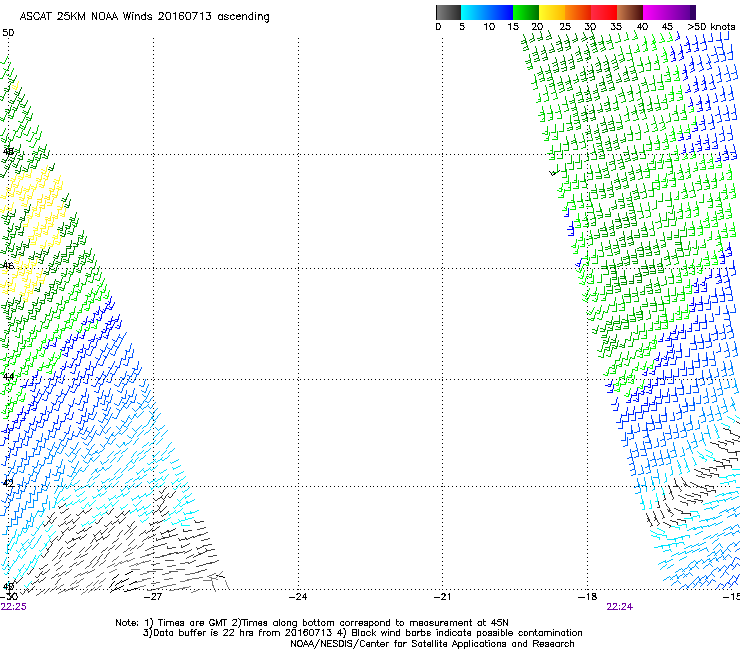Viewport: 740px width, 650px height.
Task: Pick the green 15–20 knots legend segment
Action: 526,12
